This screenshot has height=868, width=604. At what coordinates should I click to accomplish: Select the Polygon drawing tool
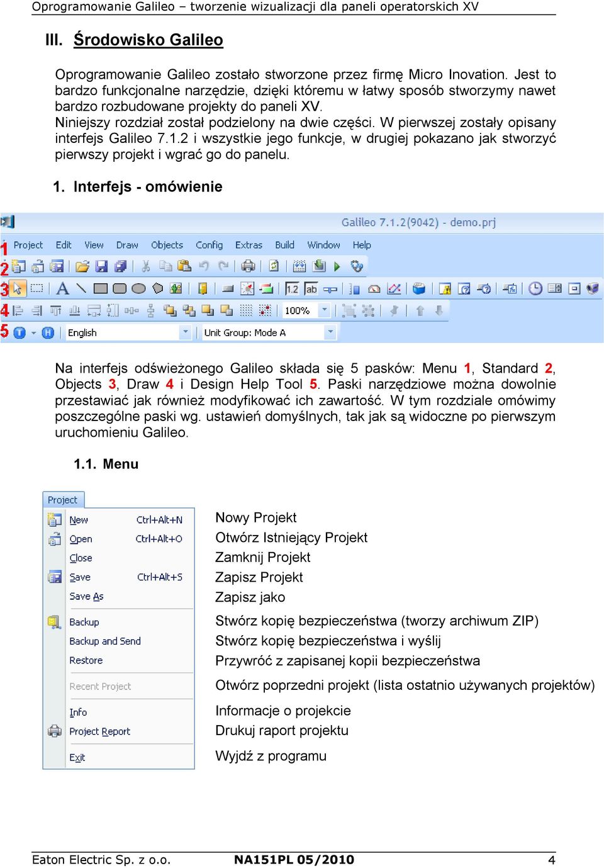pyautogui.click(x=157, y=289)
